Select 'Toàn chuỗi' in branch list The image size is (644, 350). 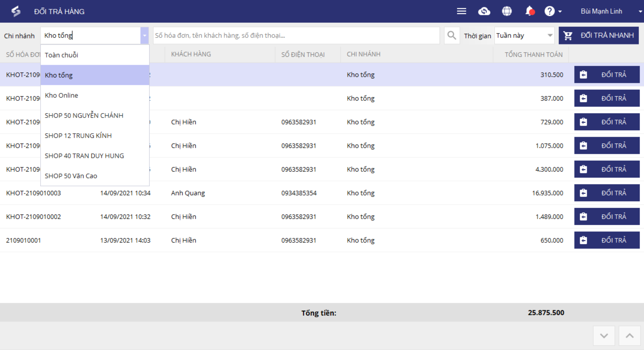[95, 55]
